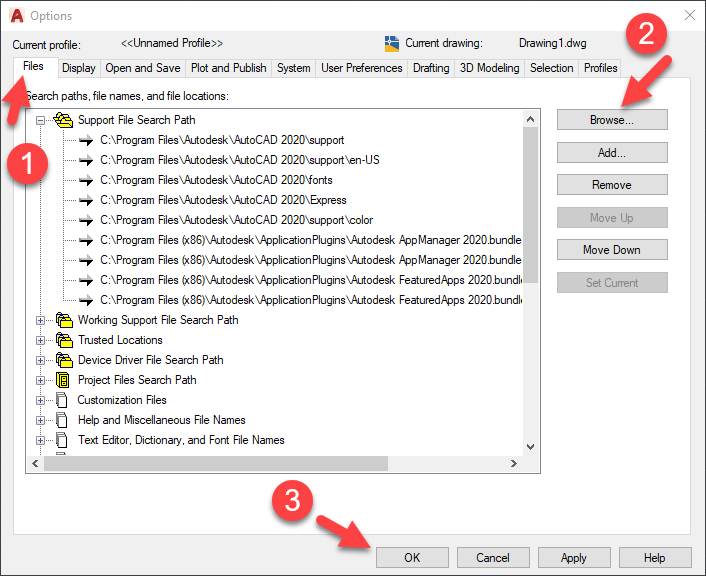Expand Device Driver File Search Path
This screenshot has width=706, height=576.
tap(41, 360)
